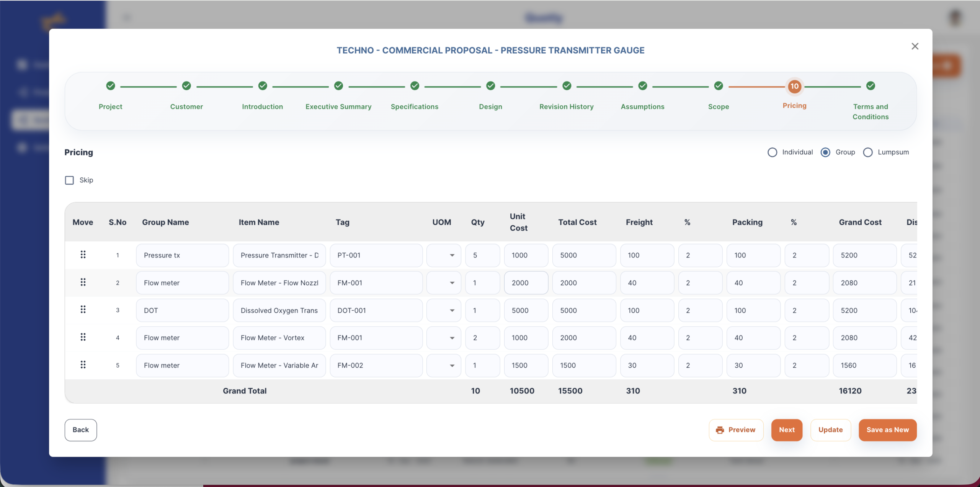Click drag handle of DOT row
980x487 pixels.
(83, 310)
